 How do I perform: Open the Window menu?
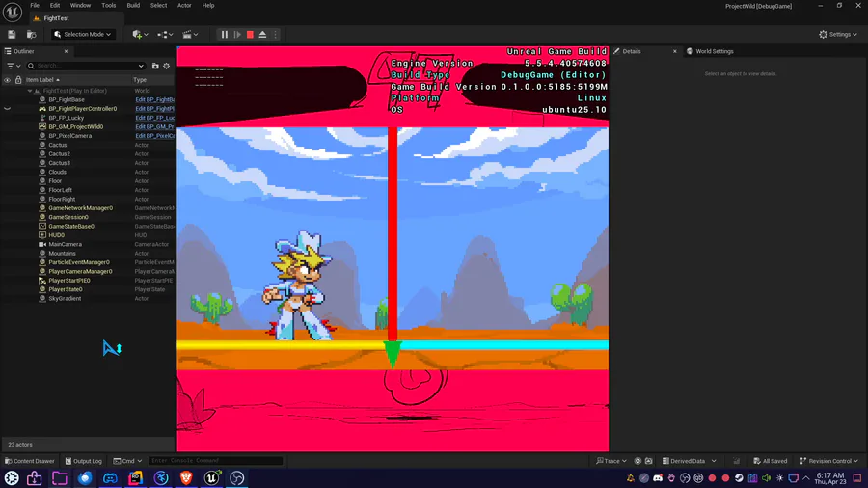click(80, 6)
